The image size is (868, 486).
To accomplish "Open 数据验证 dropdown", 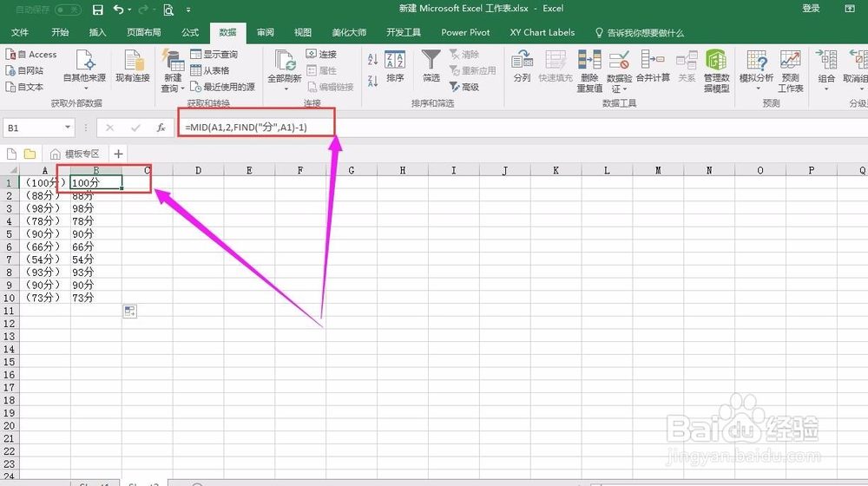I will (x=620, y=70).
